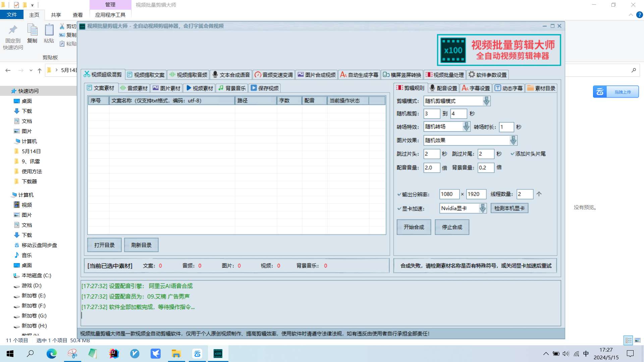Screen dimensions: 644x362
Task: Click the gear icon for 软件参数设置
Action: [472, 74]
